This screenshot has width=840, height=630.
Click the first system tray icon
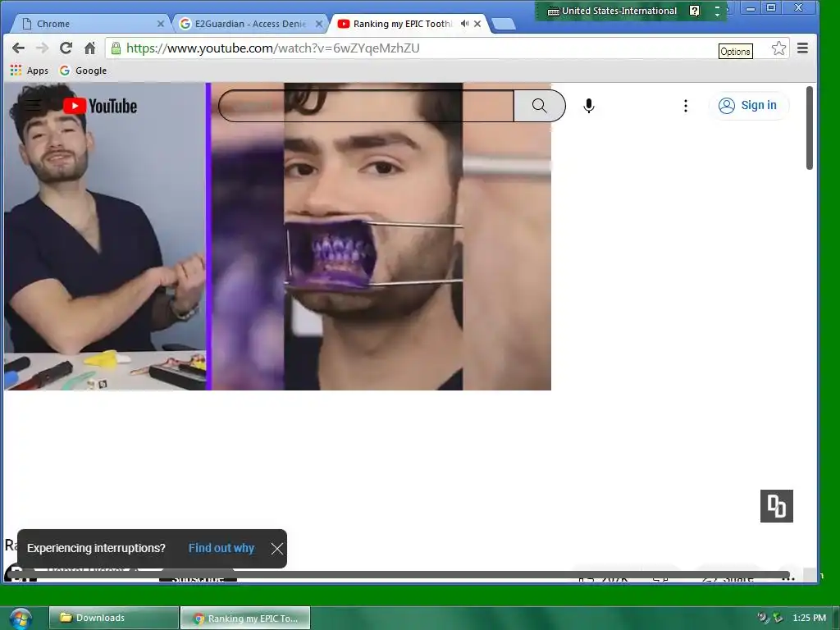(x=763, y=618)
